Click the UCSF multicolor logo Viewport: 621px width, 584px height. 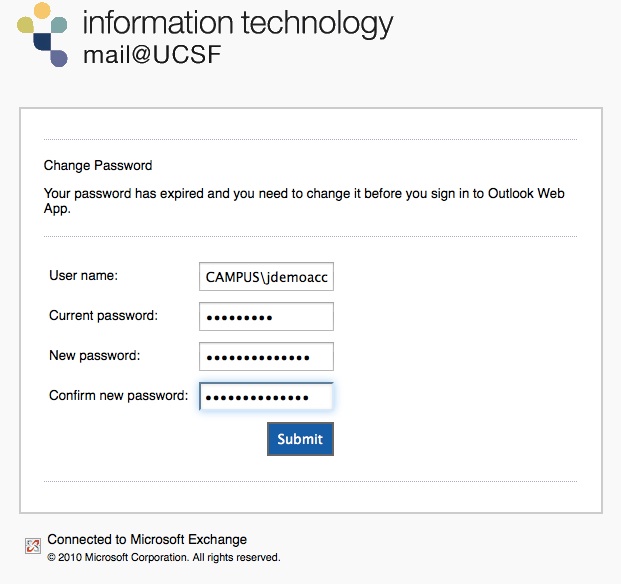[42, 34]
